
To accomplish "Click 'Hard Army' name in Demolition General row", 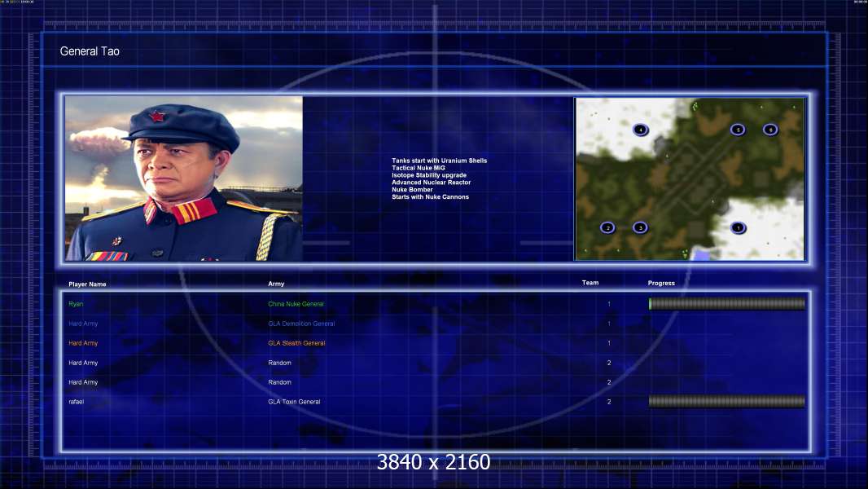I will click(83, 324).
